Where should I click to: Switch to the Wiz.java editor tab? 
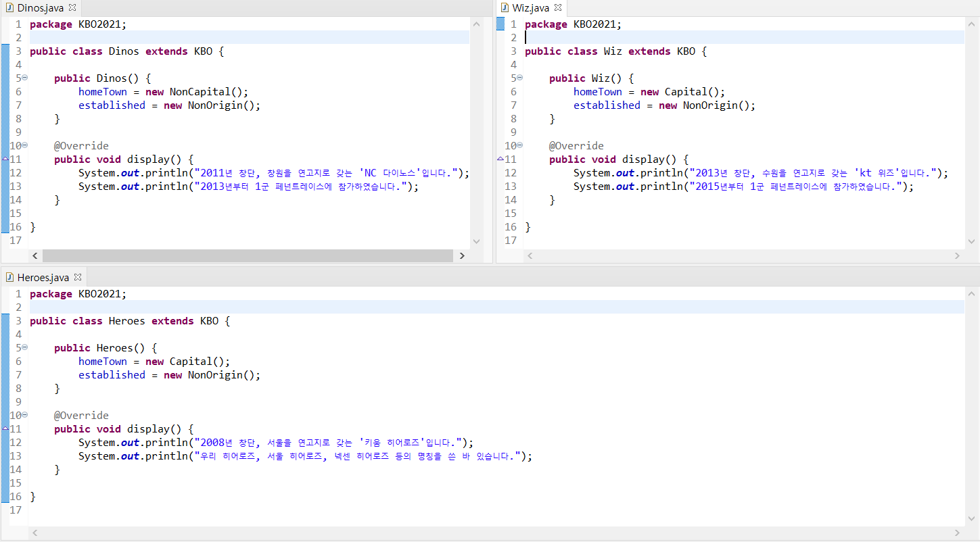pos(531,7)
